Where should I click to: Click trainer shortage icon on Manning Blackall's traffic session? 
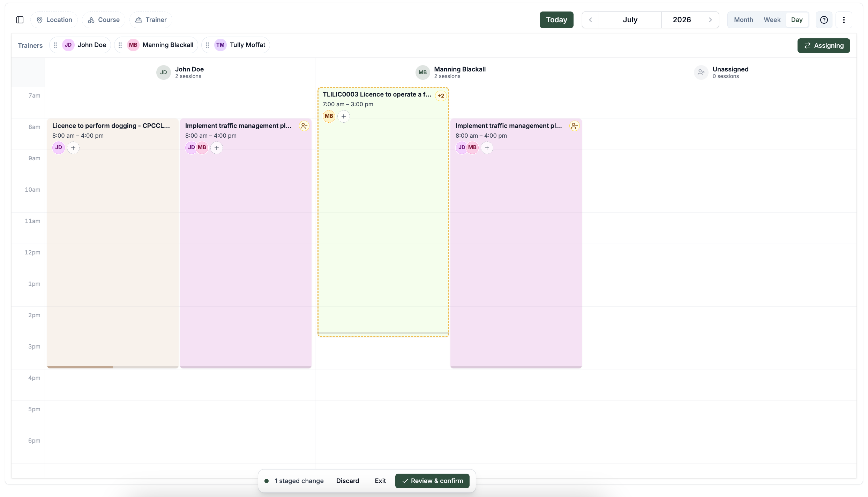click(x=574, y=126)
